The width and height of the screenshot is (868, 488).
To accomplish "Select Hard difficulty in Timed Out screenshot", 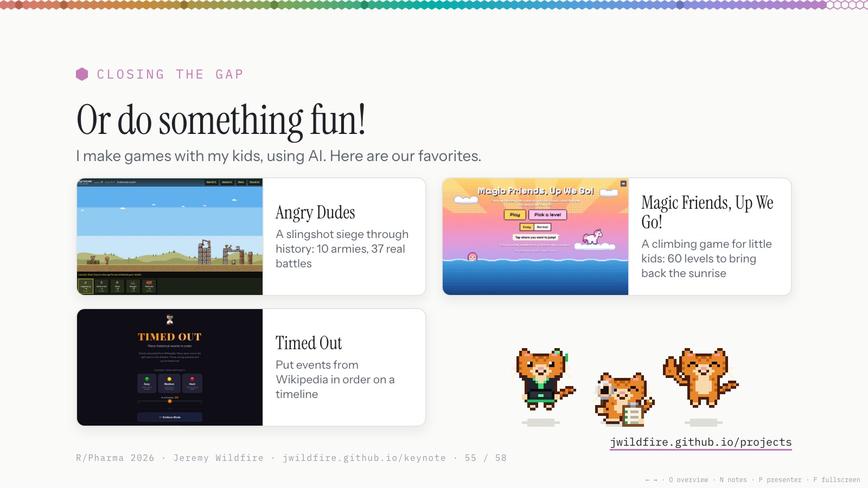I will (192, 383).
